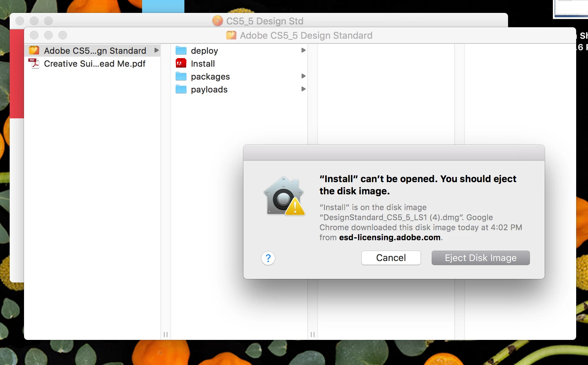The height and width of the screenshot is (365, 588).
Task: Select the payloads folder icon
Action: [181, 89]
